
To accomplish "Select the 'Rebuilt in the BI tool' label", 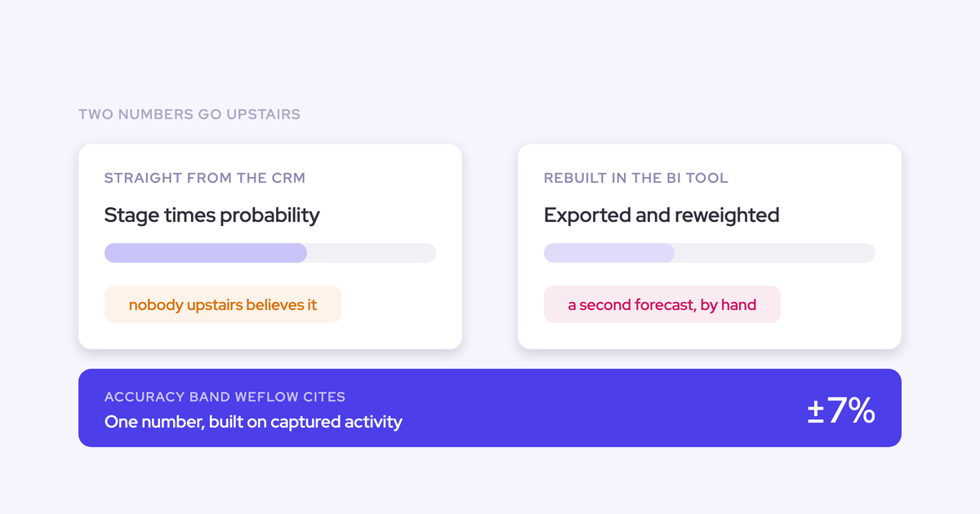I will [x=636, y=178].
